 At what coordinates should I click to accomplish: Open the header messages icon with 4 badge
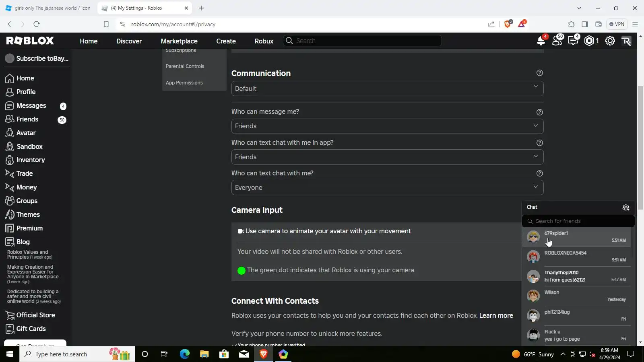click(x=573, y=41)
